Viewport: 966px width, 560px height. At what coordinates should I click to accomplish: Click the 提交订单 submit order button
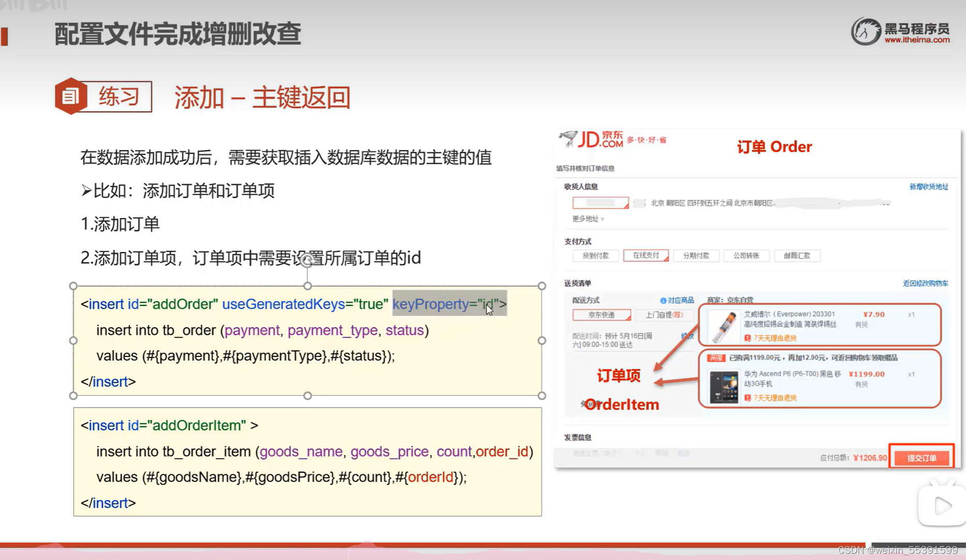[921, 457]
